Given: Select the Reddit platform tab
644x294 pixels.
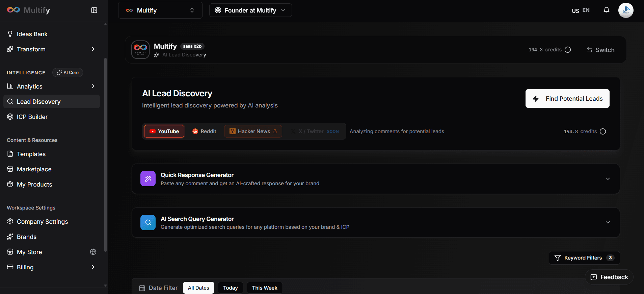Looking at the screenshot, I should click(204, 131).
